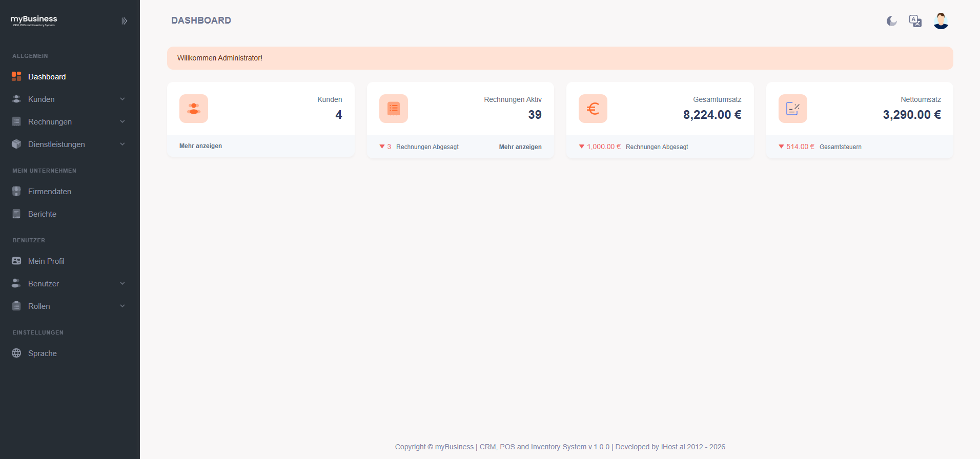This screenshot has width=980, height=459.
Task: Expand the Rechnungen menu chevron
Action: coord(122,121)
